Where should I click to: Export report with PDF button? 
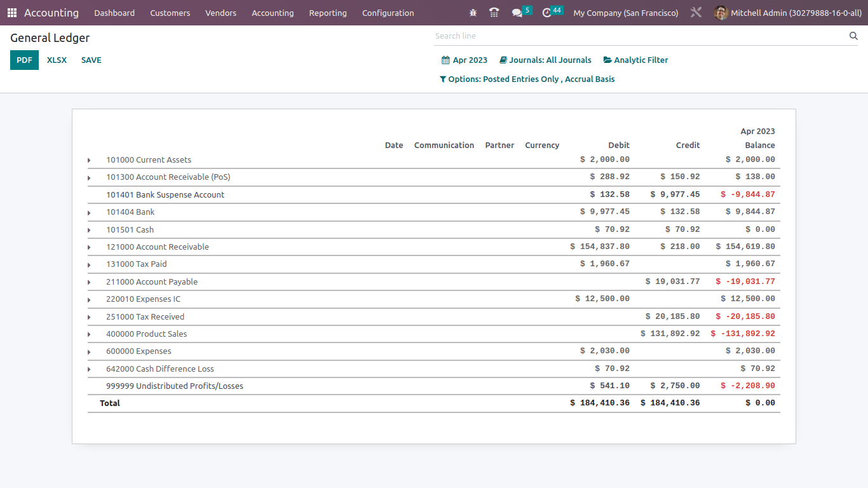tap(24, 60)
